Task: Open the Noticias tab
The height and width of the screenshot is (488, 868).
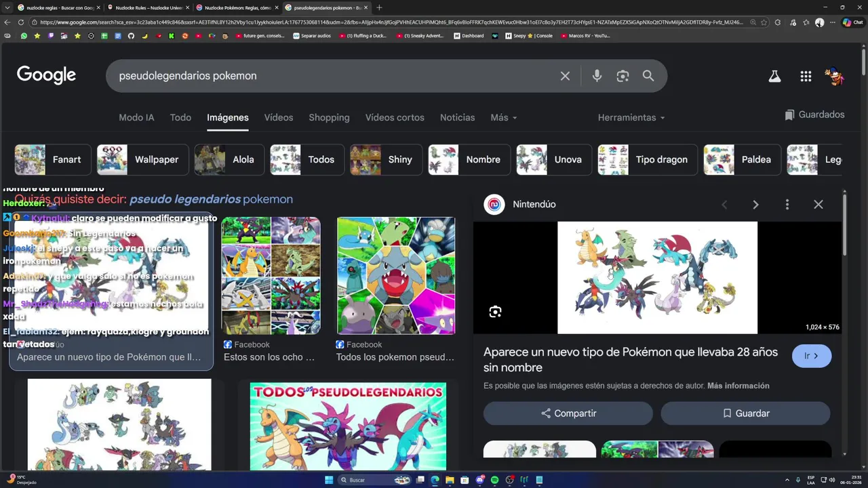Action: [x=457, y=117]
